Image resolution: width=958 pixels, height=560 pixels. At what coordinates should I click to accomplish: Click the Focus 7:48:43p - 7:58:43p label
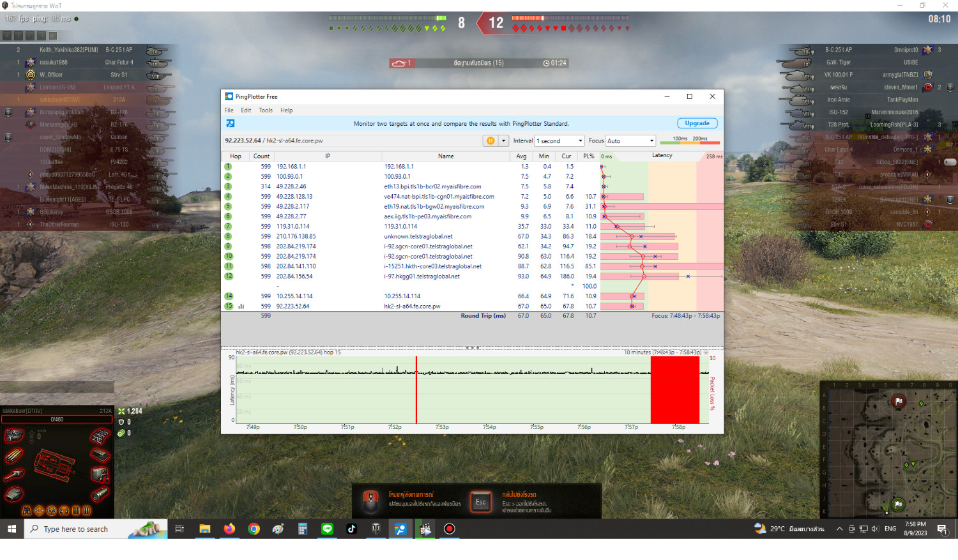pyautogui.click(x=685, y=316)
